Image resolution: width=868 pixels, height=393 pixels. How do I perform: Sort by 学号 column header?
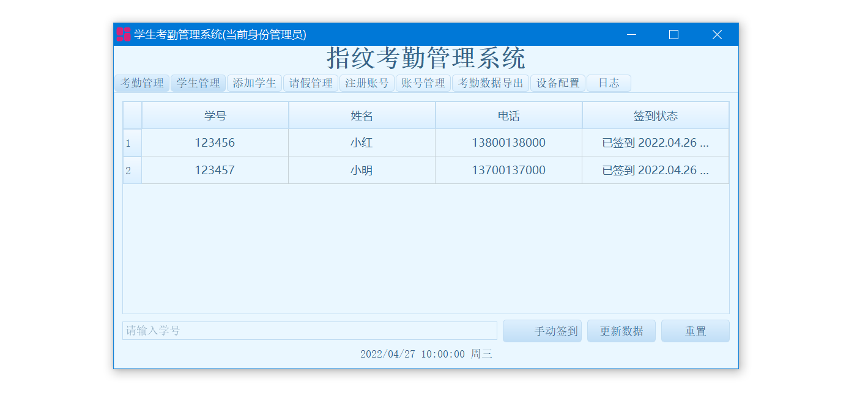tap(215, 116)
